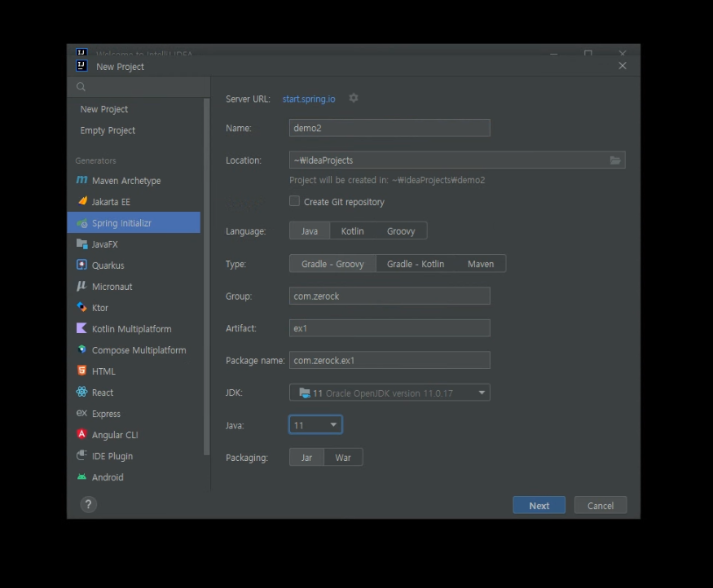Choose HTML generator entry
The width and height of the screenshot is (713, 588).
[134, 371]
